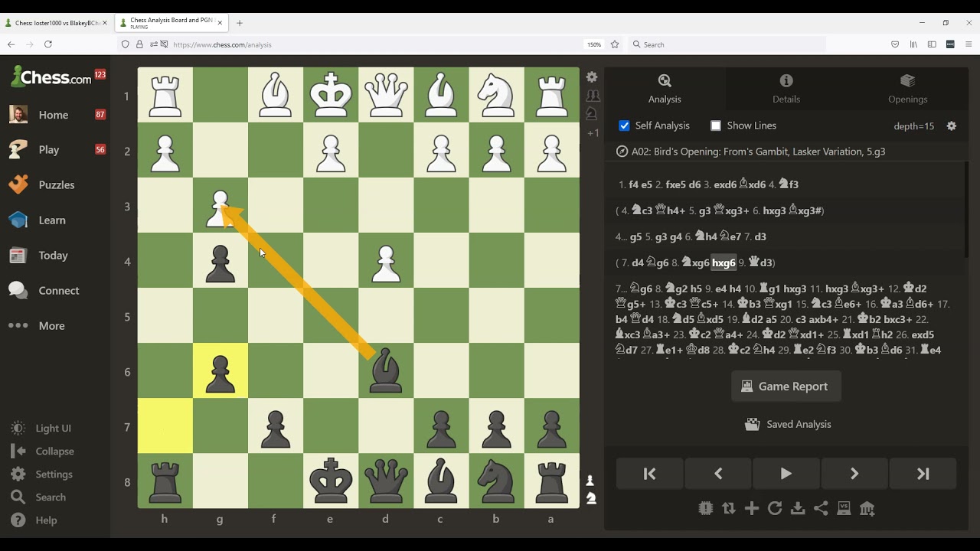Click the knight icon beside the board

[591, 114]
